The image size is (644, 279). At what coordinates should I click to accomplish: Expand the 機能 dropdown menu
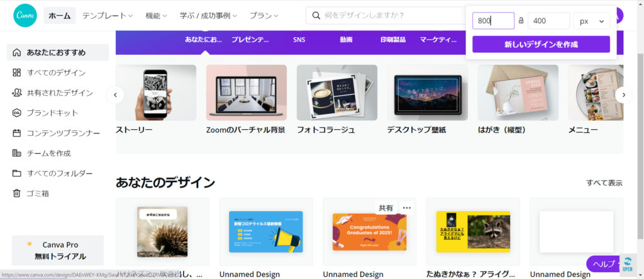[156, 16]
